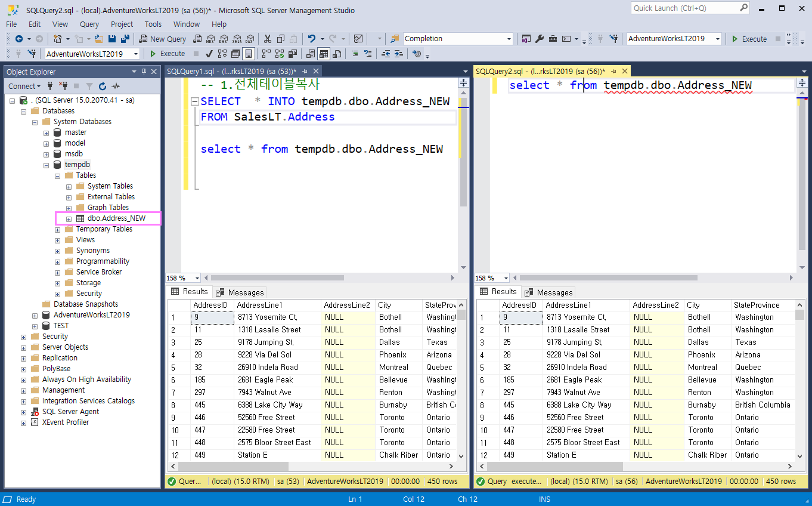Refresh the Object Explorer tree
Viewport: 812px width, 506px height.
pyautogui.click(x=103, y=86)
